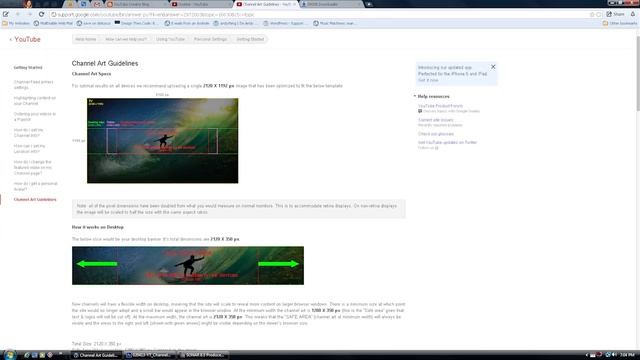
Task: Click the volume icon in system tray
Action: point(614,355)
